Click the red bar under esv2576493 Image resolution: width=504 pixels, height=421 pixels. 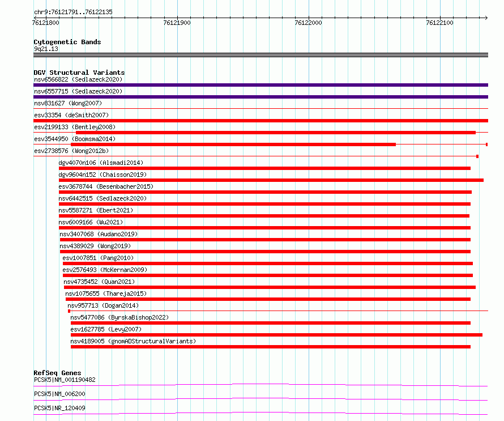pyautogui.click(x=268, y=275)
